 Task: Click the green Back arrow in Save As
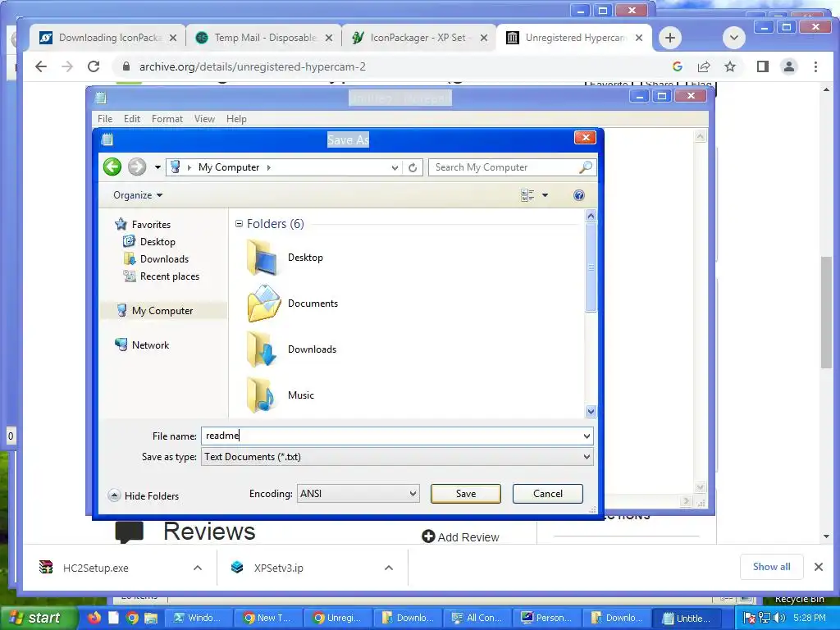point(112,167)
